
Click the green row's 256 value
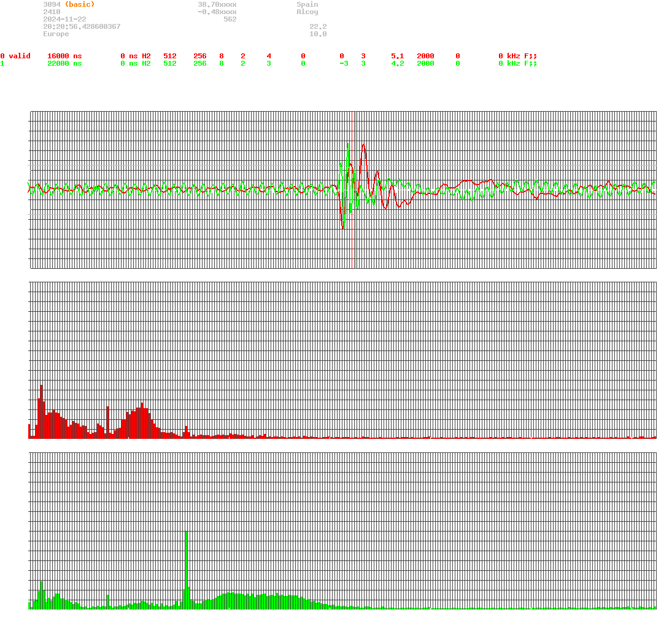(x=200, y=63)
